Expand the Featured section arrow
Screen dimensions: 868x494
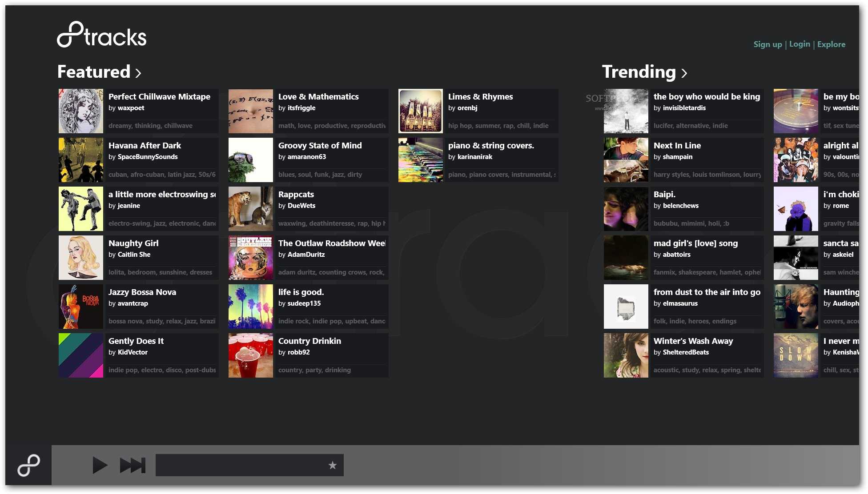[138, 73]
